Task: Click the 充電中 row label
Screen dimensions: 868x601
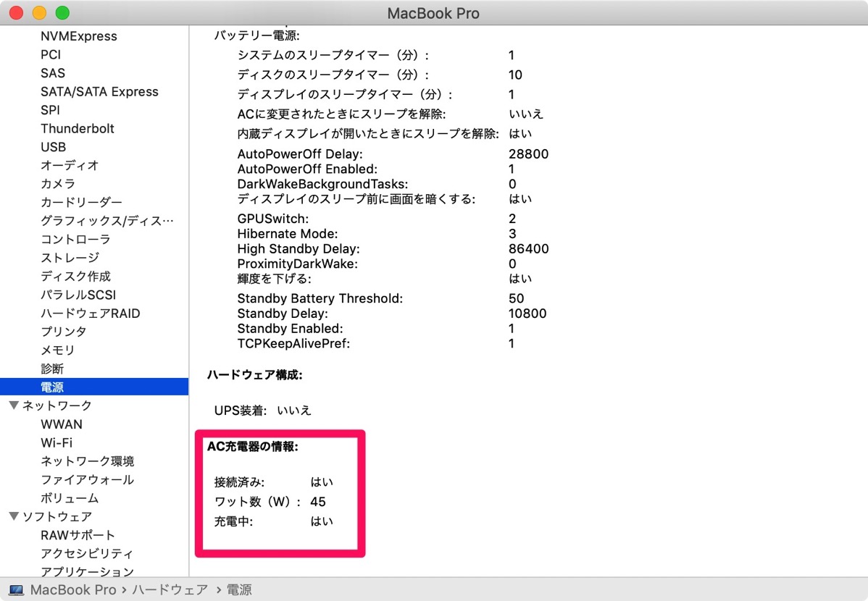Action: click(x=233, y=521)
